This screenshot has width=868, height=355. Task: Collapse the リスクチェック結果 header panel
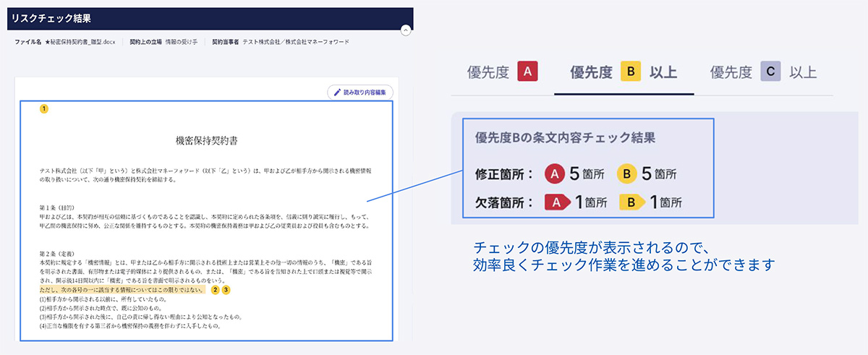point(406,30)
